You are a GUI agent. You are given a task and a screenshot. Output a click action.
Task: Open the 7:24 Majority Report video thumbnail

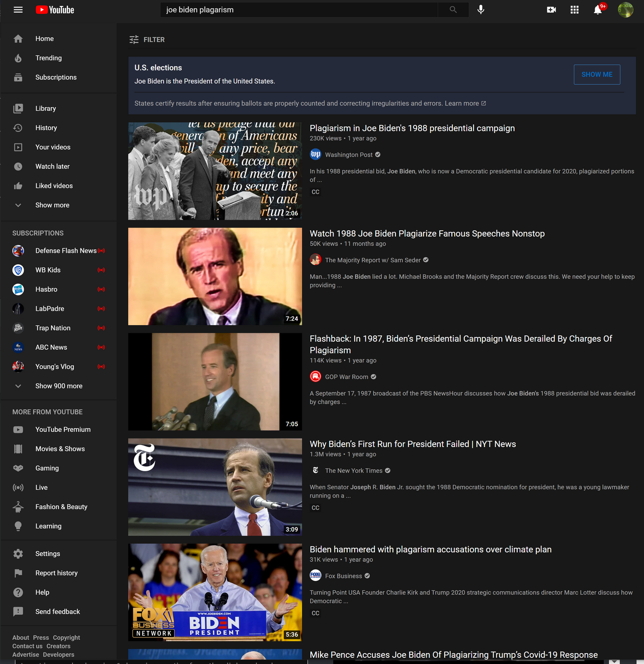point(215,276)
